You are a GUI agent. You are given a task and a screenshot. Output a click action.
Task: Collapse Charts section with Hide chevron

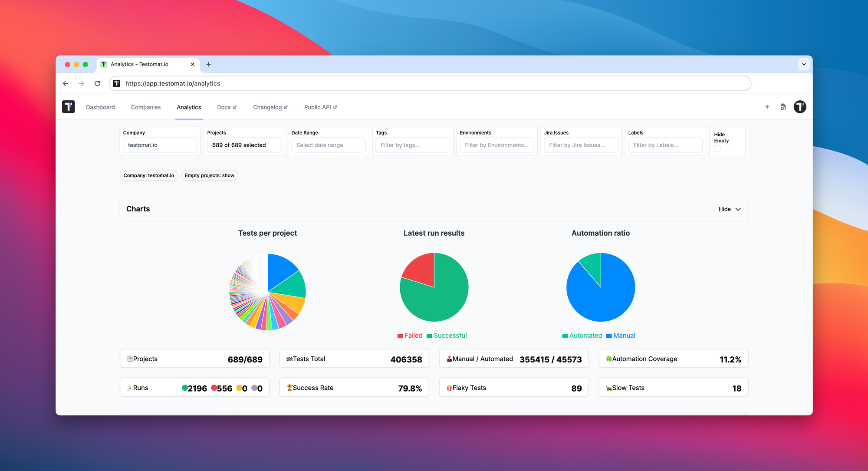730,209
